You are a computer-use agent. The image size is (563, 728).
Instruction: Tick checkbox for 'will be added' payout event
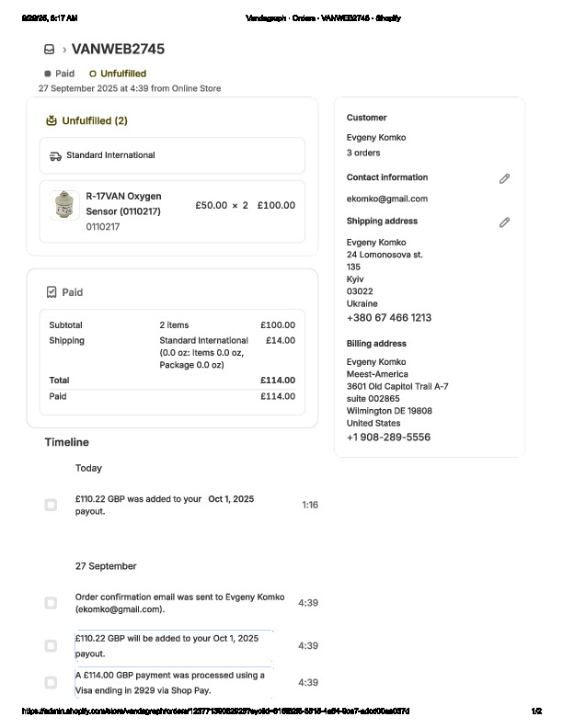click(51, 645)
